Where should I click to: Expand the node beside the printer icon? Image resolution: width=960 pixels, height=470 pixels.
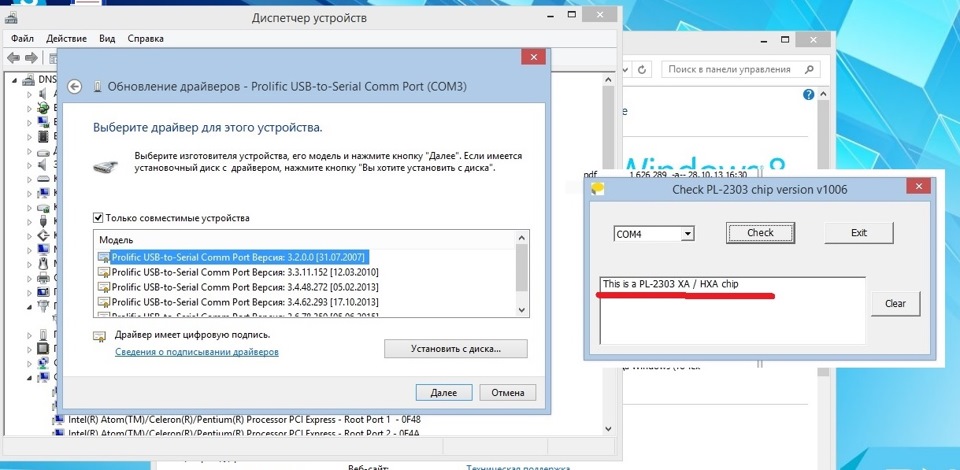[29, 278]
